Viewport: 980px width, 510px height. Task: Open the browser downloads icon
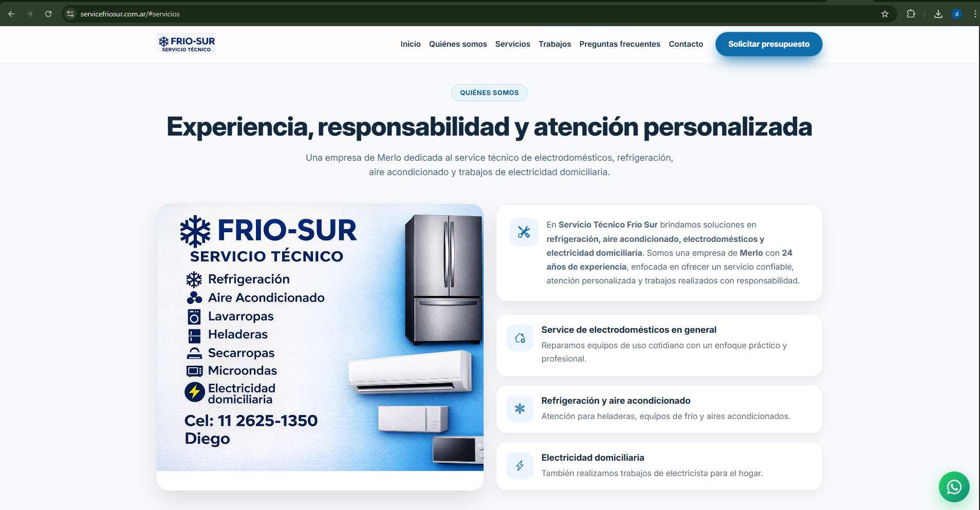938,14
